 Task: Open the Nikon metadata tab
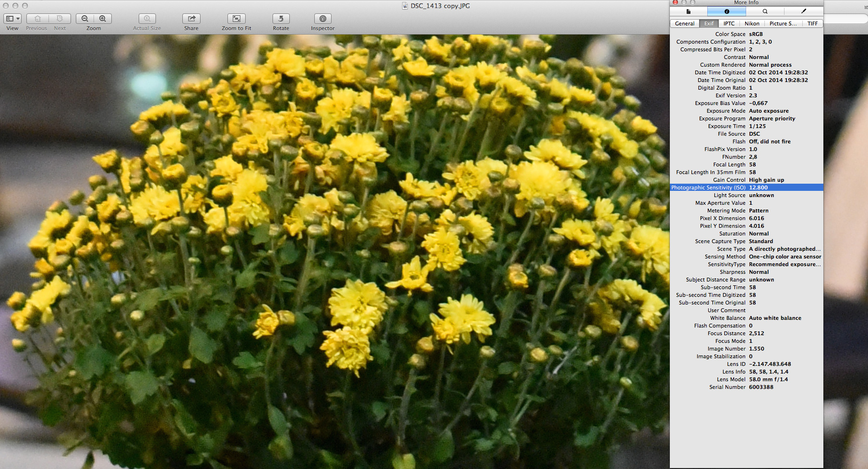point(751,23)
